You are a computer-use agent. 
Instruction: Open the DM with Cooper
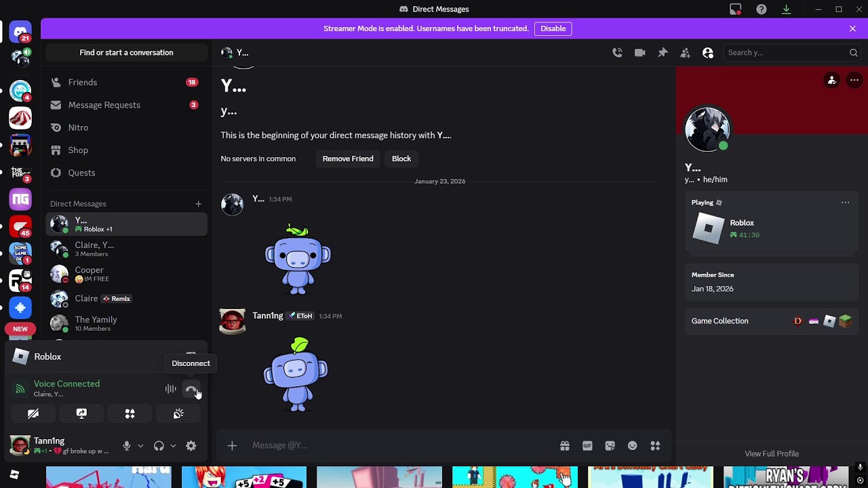pyautogui.click(x=126, y=274)
